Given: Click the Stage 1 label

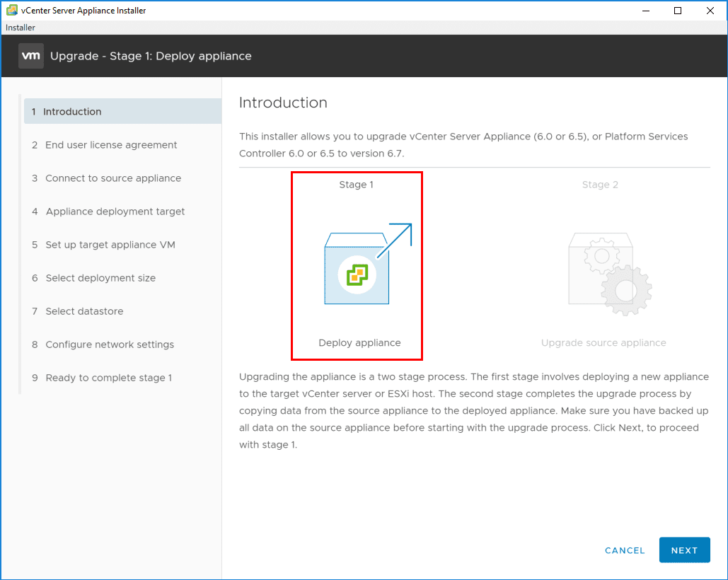Looking at the screenshot, I should pyautogui.click(x=356, y=185).
